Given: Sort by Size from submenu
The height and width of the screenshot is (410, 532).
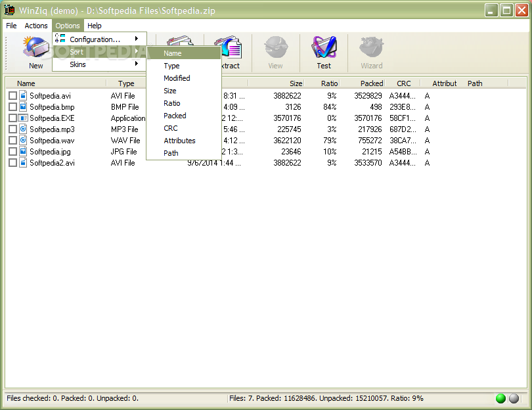Looking at the screenshot, I should point(184,91).
